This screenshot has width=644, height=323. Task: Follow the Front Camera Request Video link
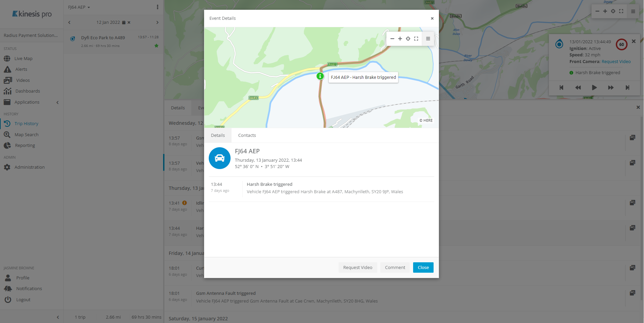[616, 61]
